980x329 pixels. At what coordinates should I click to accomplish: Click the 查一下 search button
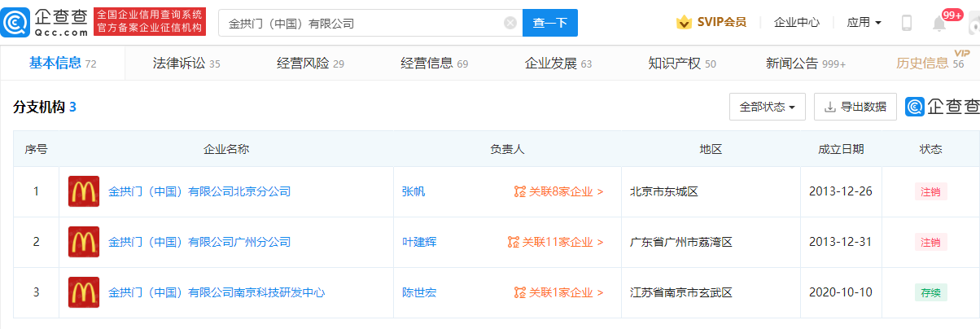(x=550, y=23)
